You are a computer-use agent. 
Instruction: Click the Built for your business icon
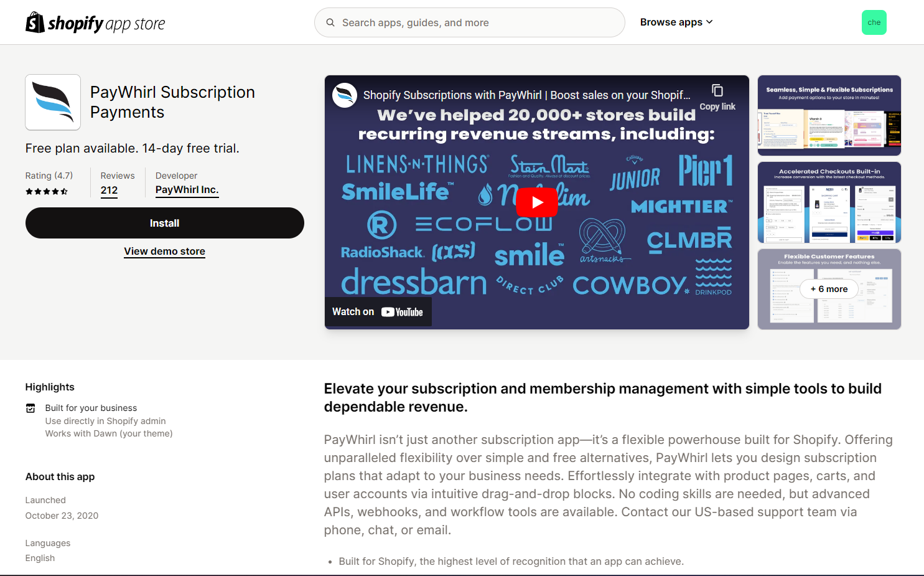click(x=30, y=408)
